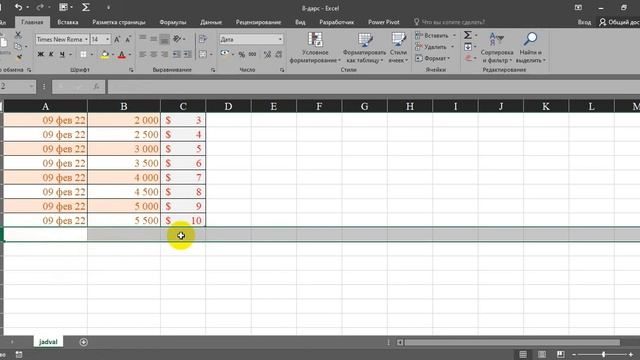Select the jadval sheet tab
The width and height of the screenshot is (640, 360).
[x=48, y=342]
